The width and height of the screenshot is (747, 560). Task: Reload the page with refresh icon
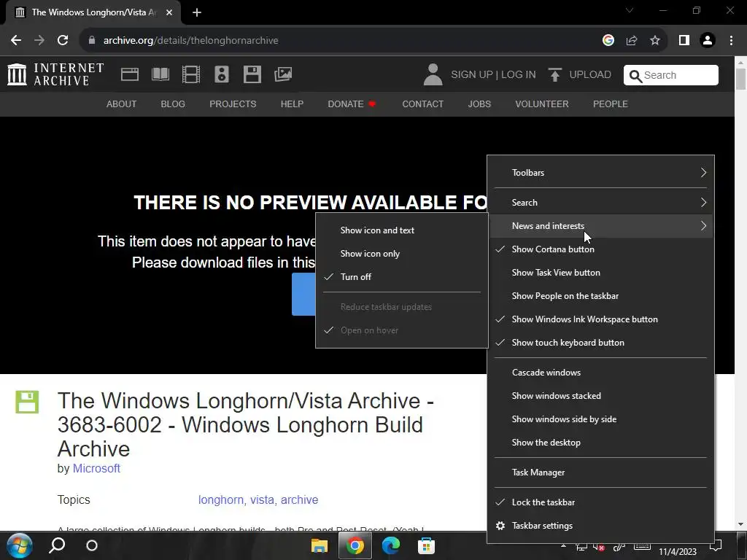point(63,41)
